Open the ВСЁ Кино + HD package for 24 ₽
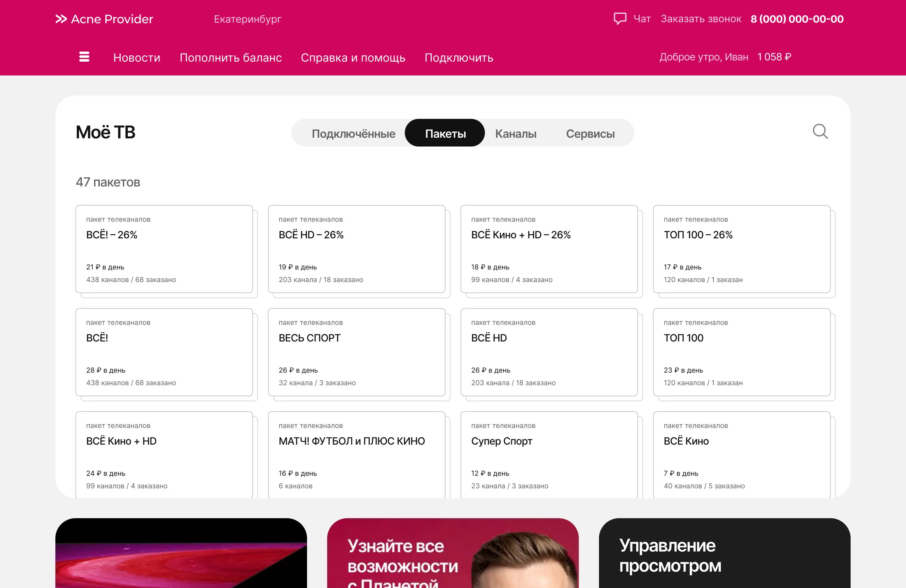 [x=164, y=455]
